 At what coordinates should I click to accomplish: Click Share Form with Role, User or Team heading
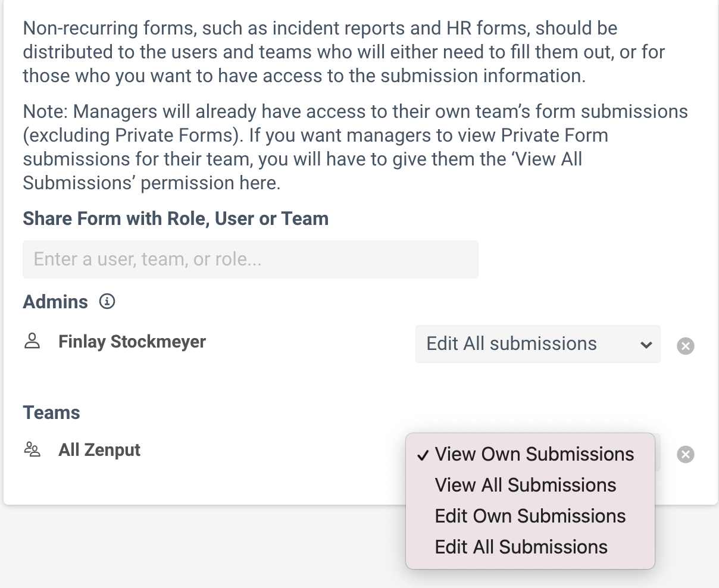[x=176, y=218]
